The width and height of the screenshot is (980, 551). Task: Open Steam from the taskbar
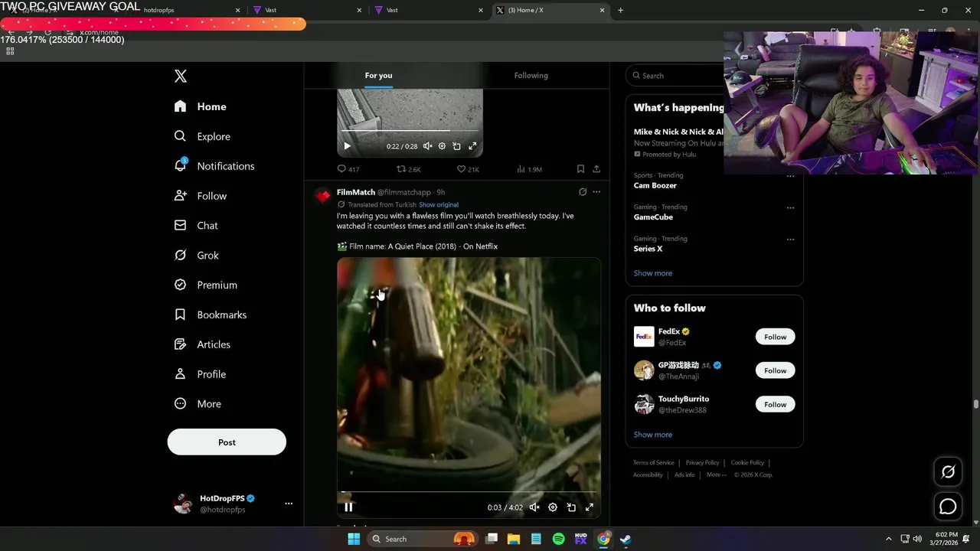pos(626,539)
